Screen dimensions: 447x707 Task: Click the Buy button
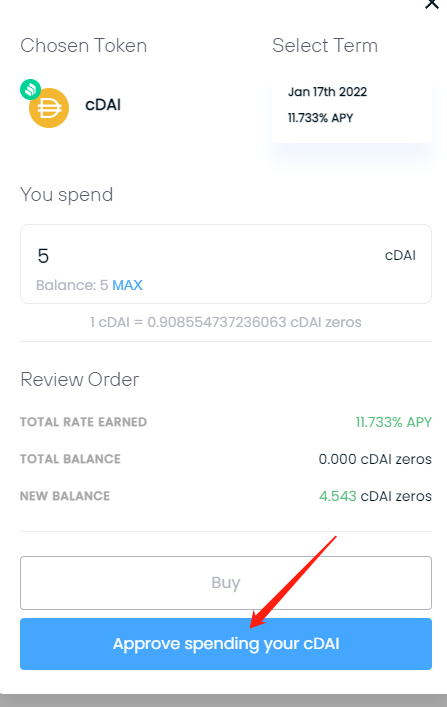226,583
